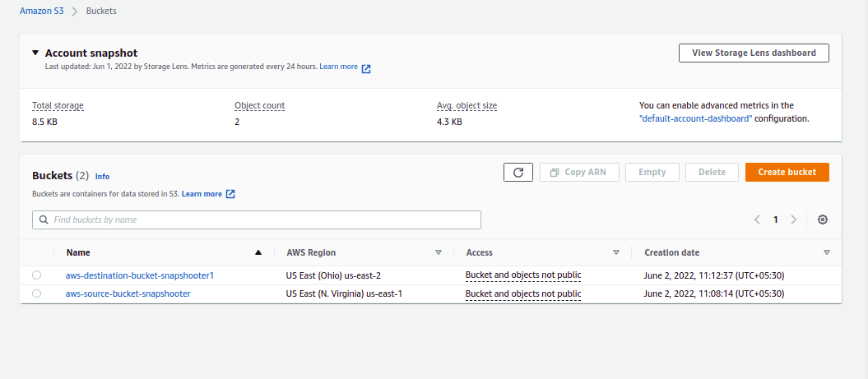Viewport: 868px width, 379px height.
Task: Open View Storage Lens dashboard
Action: point(754,53)
